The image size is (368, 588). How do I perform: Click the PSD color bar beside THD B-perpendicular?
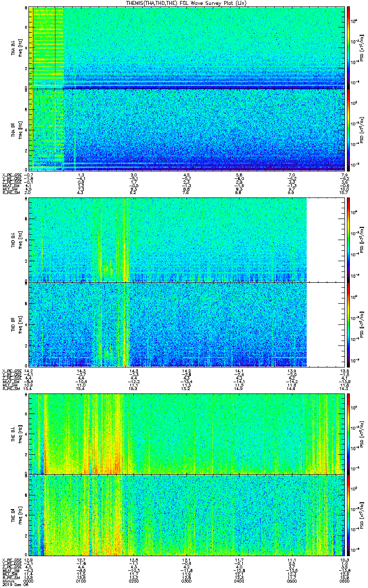coord(349,239)
